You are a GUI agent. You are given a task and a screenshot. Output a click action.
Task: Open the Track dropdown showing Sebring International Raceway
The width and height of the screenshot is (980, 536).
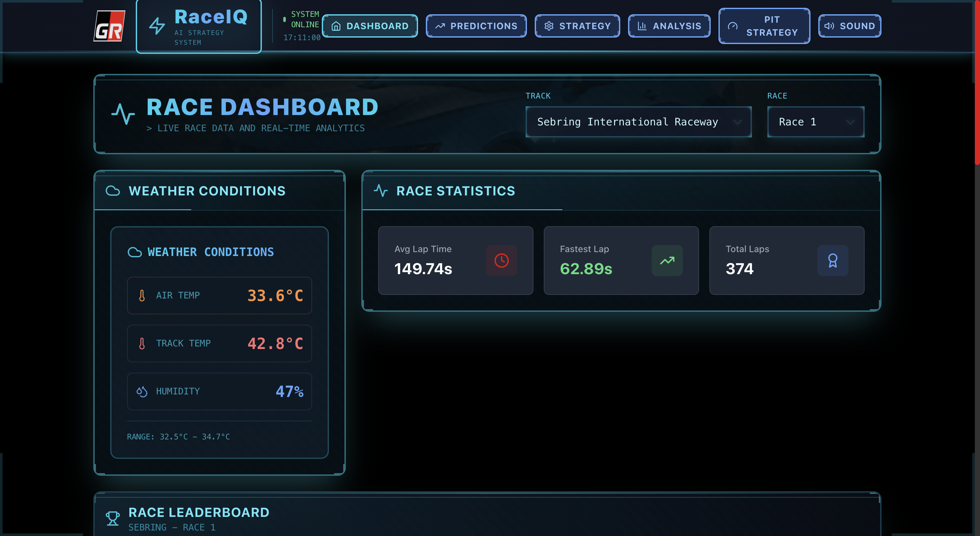(x=638, y=122)
